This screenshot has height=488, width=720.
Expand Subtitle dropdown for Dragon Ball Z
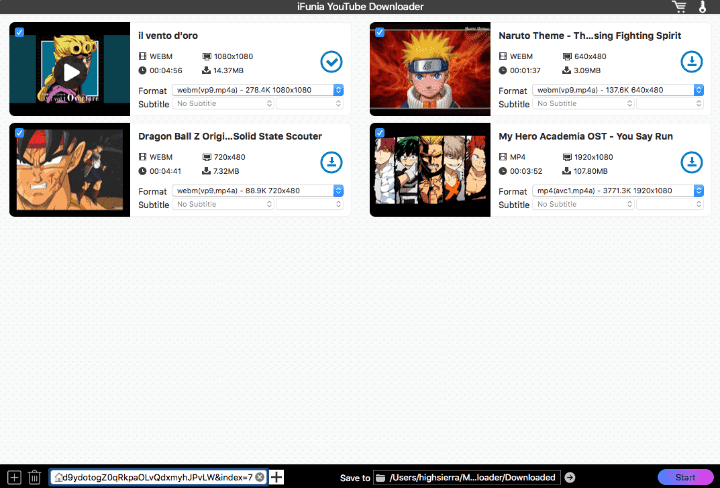tap(223, 204)
